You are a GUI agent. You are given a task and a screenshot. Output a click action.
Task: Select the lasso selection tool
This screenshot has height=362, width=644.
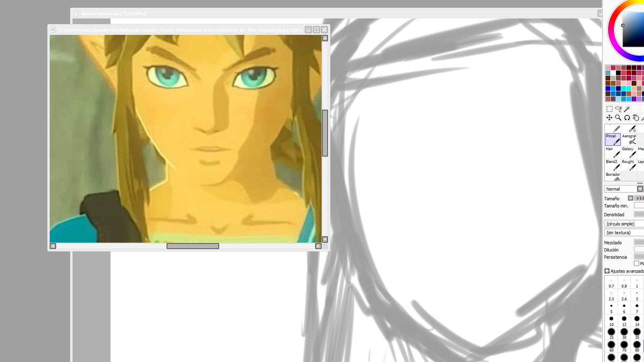tap(618, 109)
